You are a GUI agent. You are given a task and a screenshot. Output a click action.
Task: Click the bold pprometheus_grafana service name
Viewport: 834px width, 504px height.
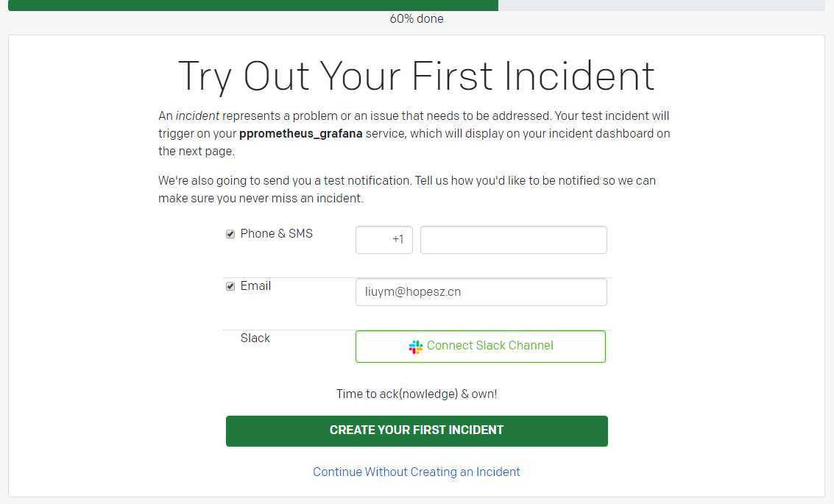coord(301,134)
